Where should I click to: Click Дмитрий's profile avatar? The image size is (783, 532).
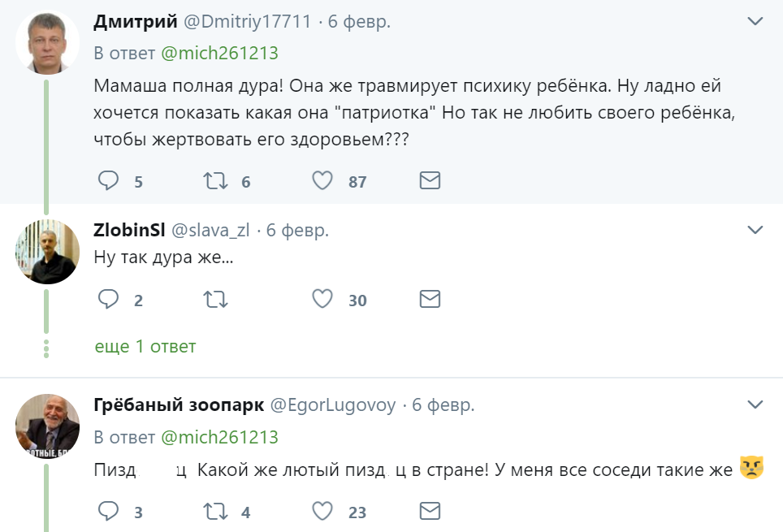[46, 43]
